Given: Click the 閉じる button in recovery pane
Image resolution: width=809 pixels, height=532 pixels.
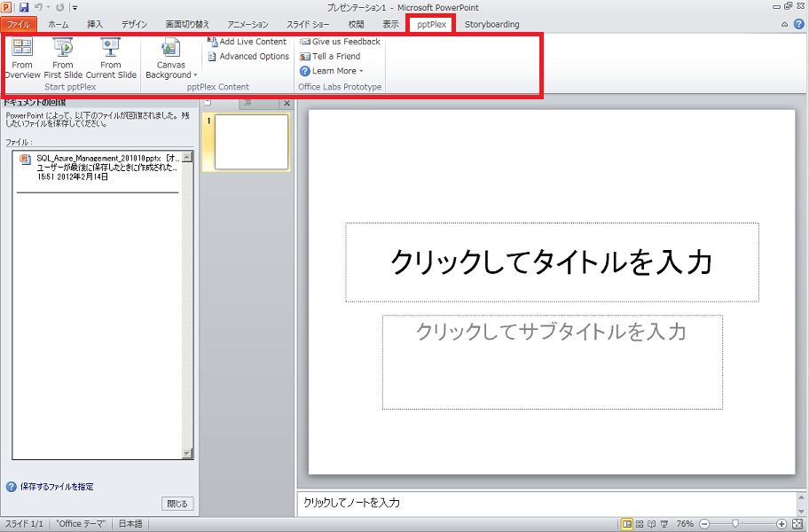Looking at the screenshot, I should pos(177,504).
